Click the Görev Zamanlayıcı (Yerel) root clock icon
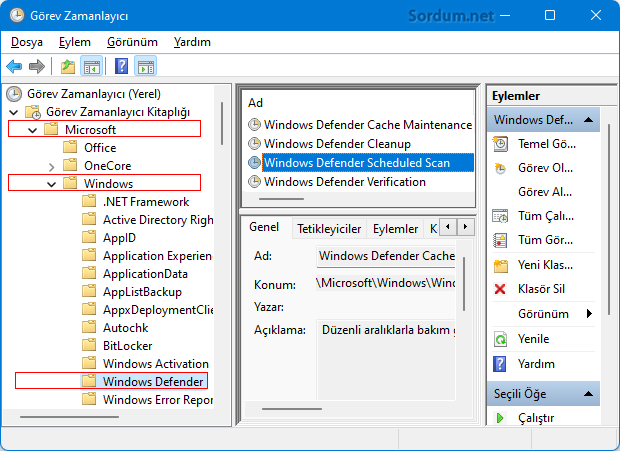The image size is (620, 451). tap(14, 94)
